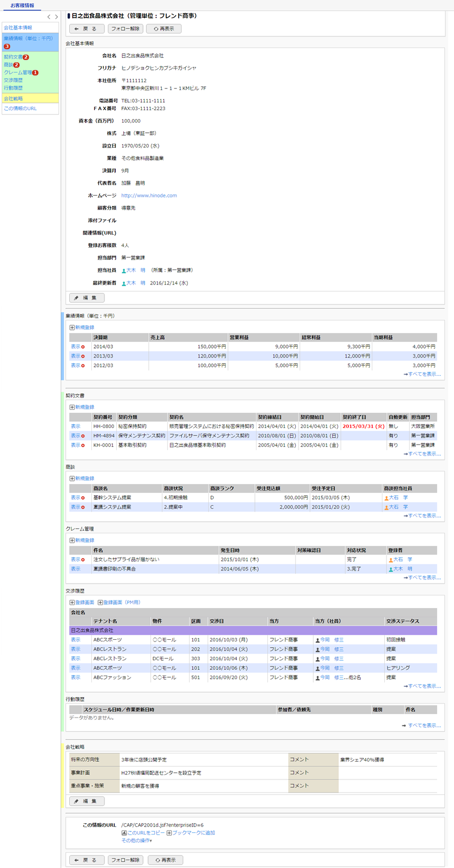Click the plus icon for クレーム管理 新規登録

click(72, 540)
